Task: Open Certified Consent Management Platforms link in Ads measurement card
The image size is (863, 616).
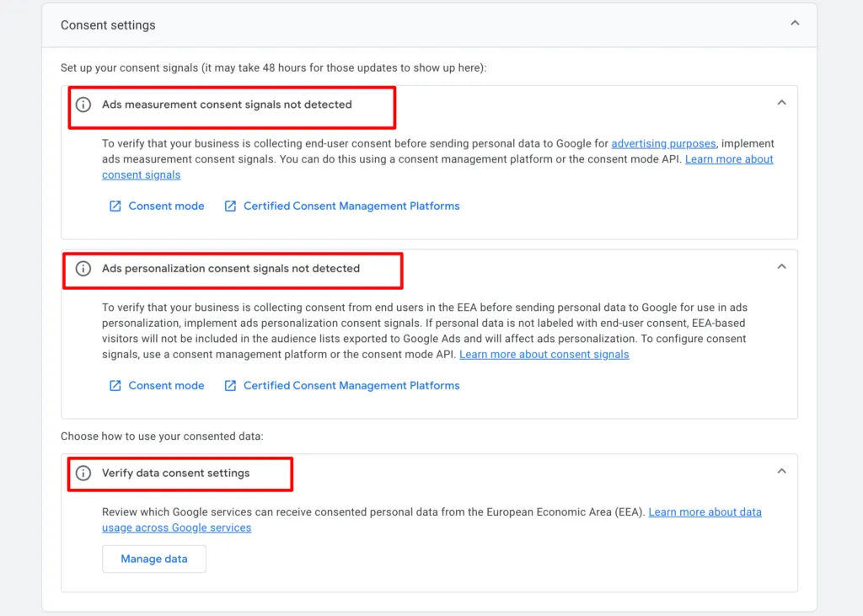Action: [351, 206]
